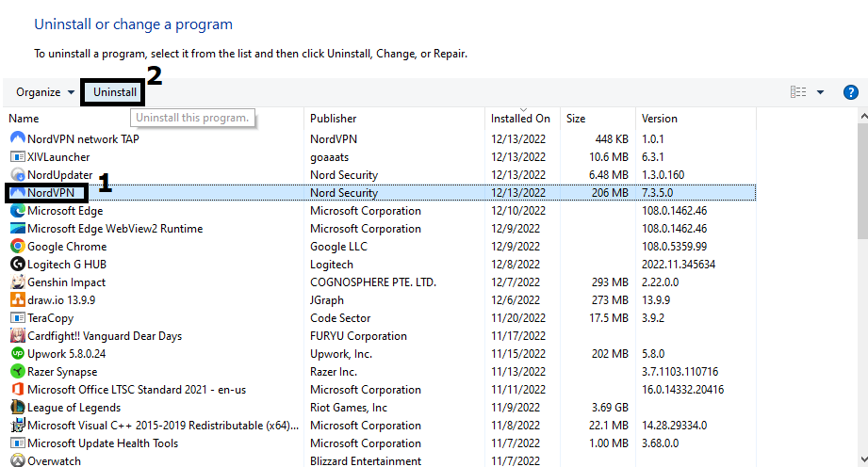Click the Overwatch program icon
The width and height of the screenshot is (868, 467).
click(18, 460)
